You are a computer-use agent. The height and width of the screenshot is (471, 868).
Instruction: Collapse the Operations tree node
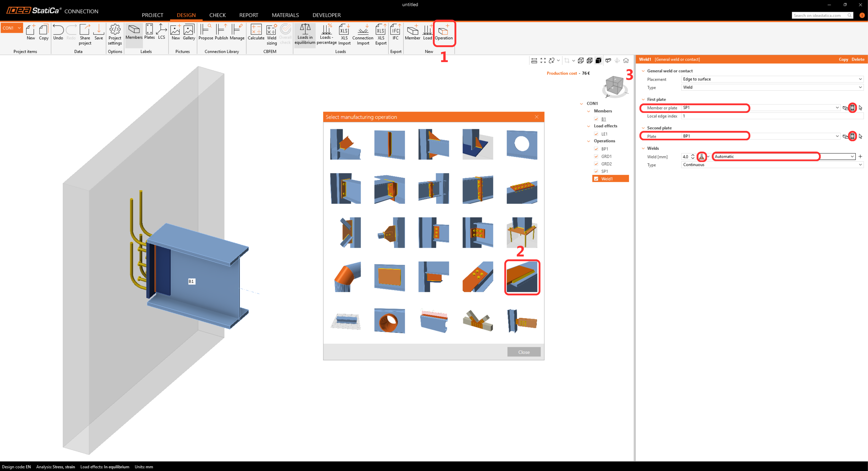point(589,141)
